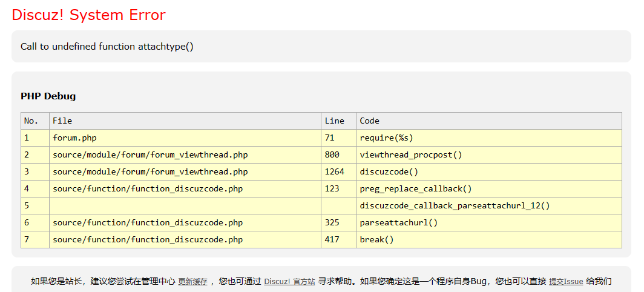The width and height of the screenshot is (644, 292).
Task: Select the viewthread_procpost() code cell
Action: (410, 155)
